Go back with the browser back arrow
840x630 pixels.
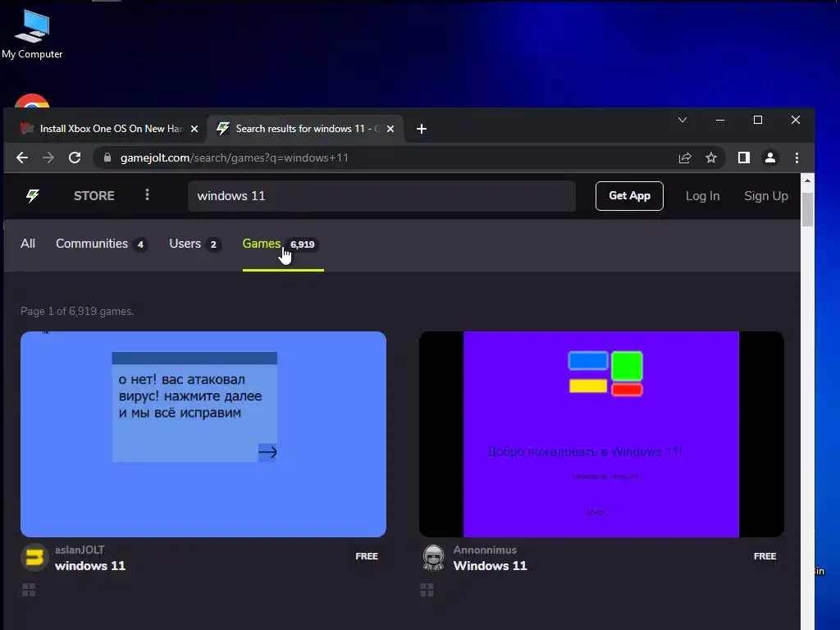point(22,157)
